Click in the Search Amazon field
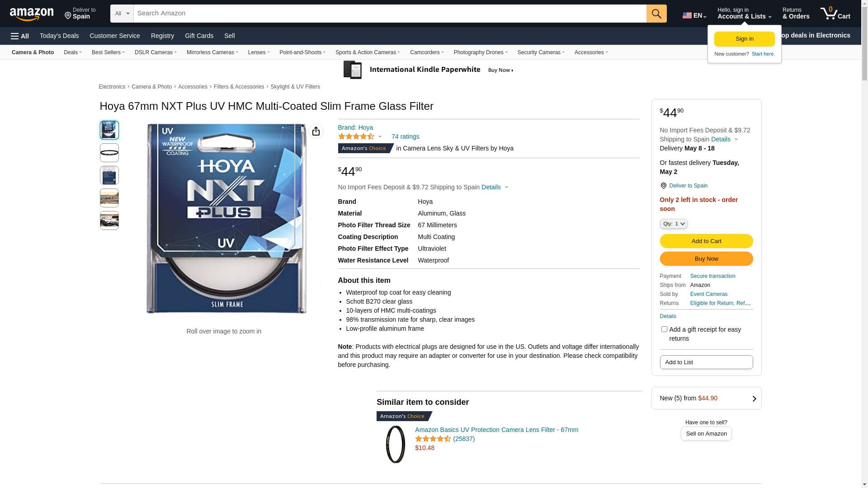The height and width of the screenshot is (488, 868). click(x=390, y=14)
